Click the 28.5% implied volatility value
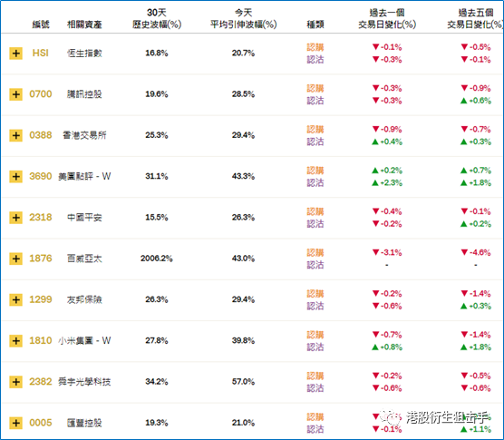 243,94
